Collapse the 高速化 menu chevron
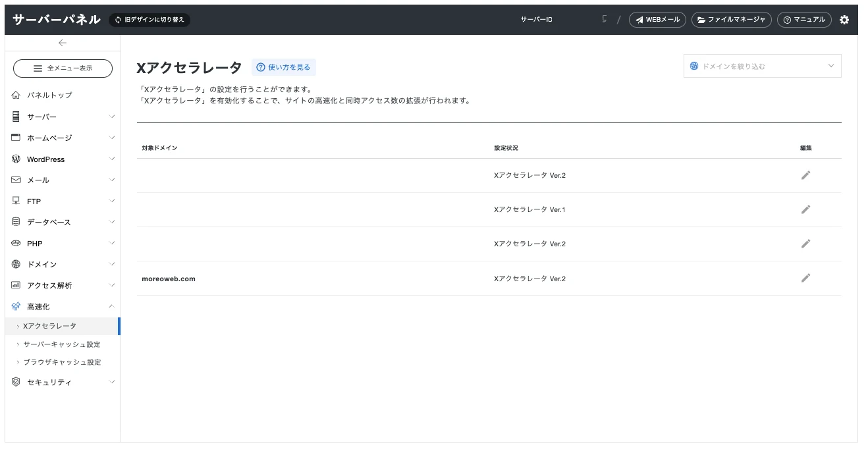Viewport: 868px width, 457px height. [x=112, y=306]
